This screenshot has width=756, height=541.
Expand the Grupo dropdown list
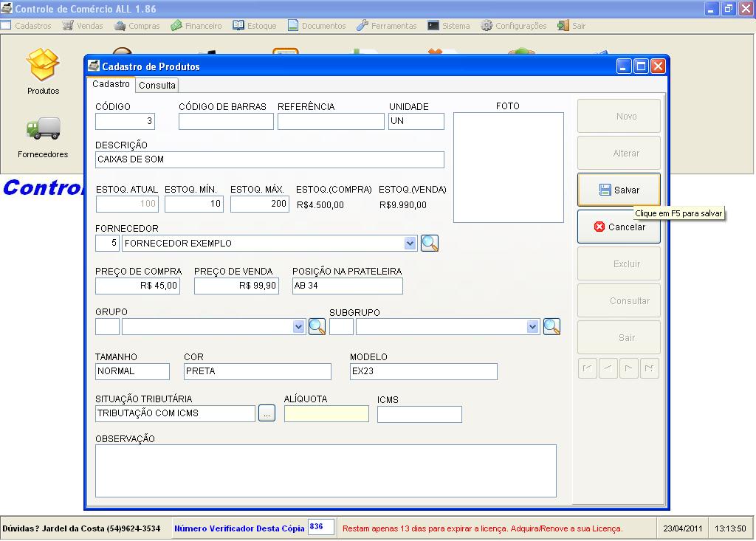298,327
